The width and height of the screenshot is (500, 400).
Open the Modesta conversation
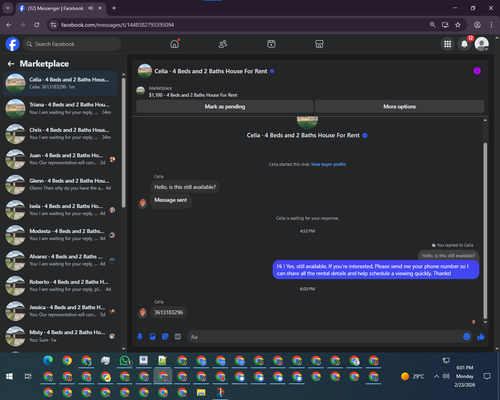pos(61,235)
